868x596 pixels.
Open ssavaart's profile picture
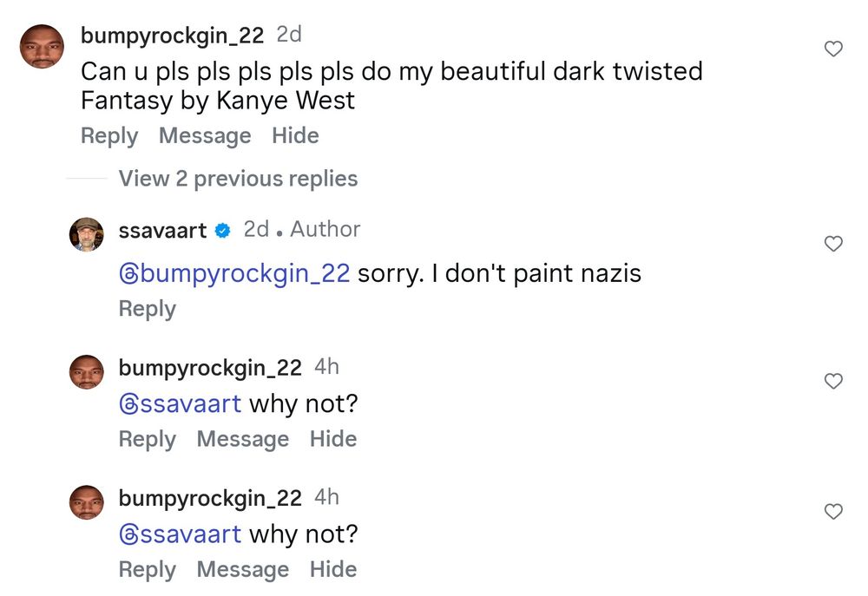(x=86, y=234)
